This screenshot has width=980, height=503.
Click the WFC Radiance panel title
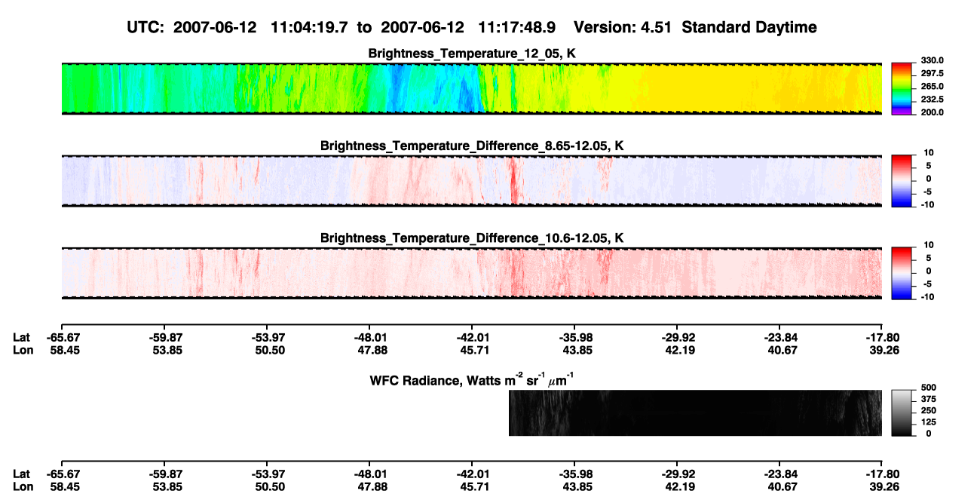click(x=472, y=379)
